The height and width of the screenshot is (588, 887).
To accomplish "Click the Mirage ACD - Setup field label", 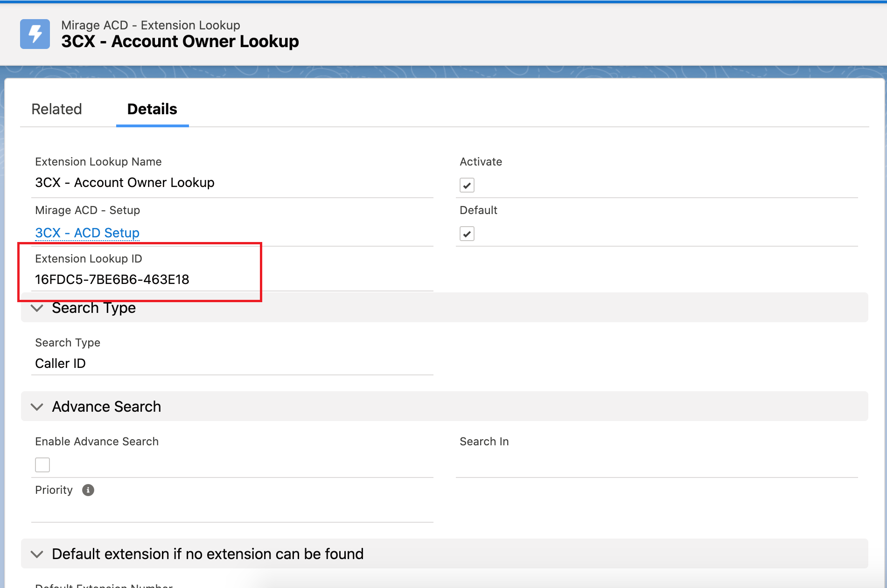I will (x=87, y=210).
